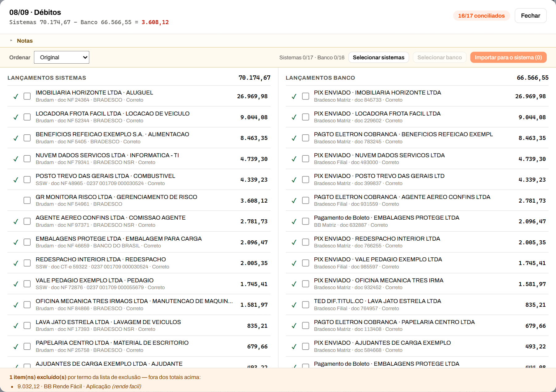Click the checkmark beside PIX ENVIADO POSTO TREVO DAS GERAIS

click(294, 180)
